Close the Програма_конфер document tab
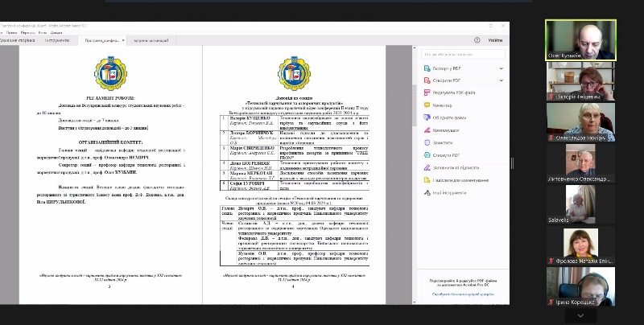644x325 pixels. click(123, 40)
